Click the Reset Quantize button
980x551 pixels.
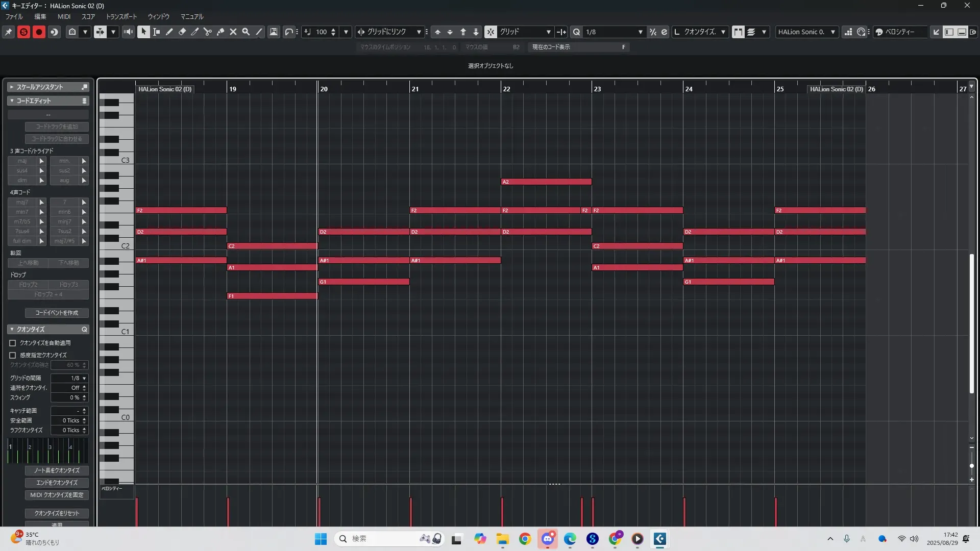coord(57,513)
